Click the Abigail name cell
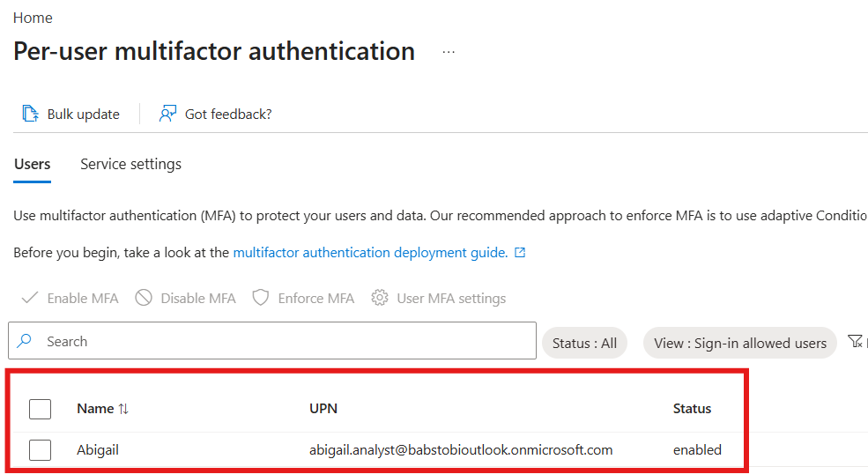The image size is (868, 474). pyautogui.click(x=98, y=450)
